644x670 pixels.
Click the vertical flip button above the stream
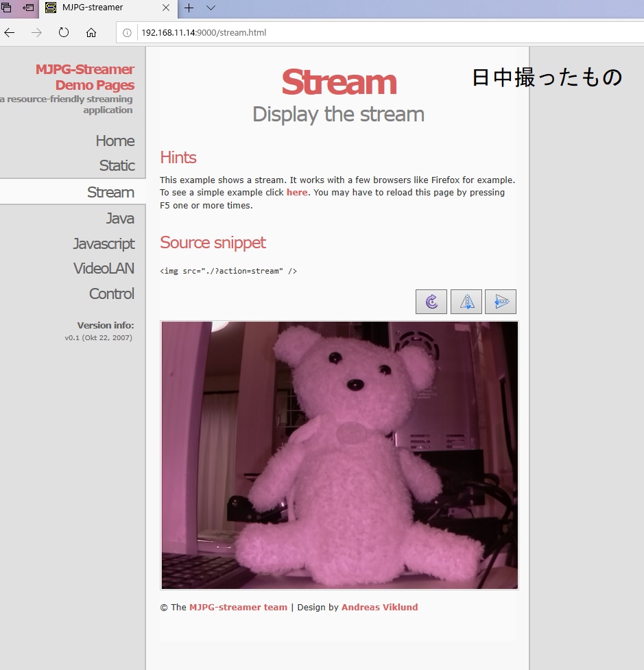[501, 302]
